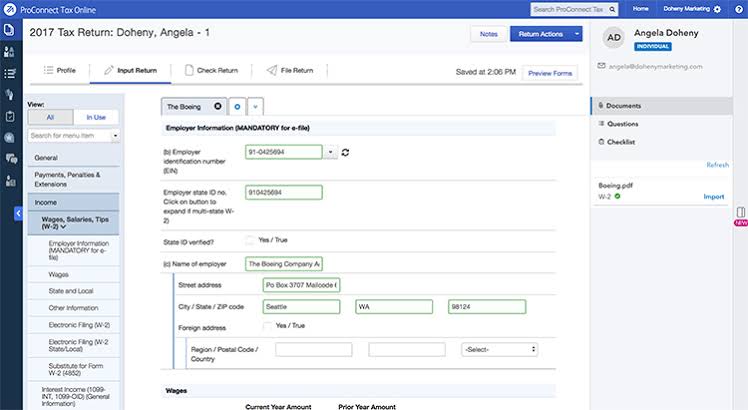Viewport: 748px width, 410px height.
Task: Open the W-2 tab list chevron
Action: click(255, 106)
